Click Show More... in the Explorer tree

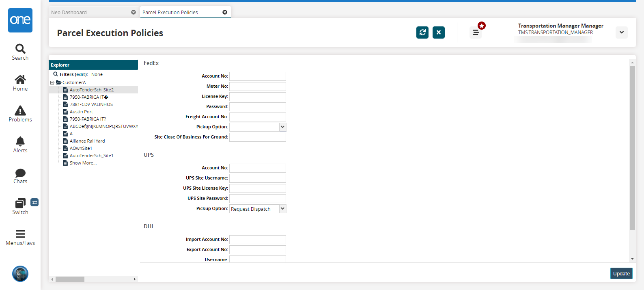point(83,163)
